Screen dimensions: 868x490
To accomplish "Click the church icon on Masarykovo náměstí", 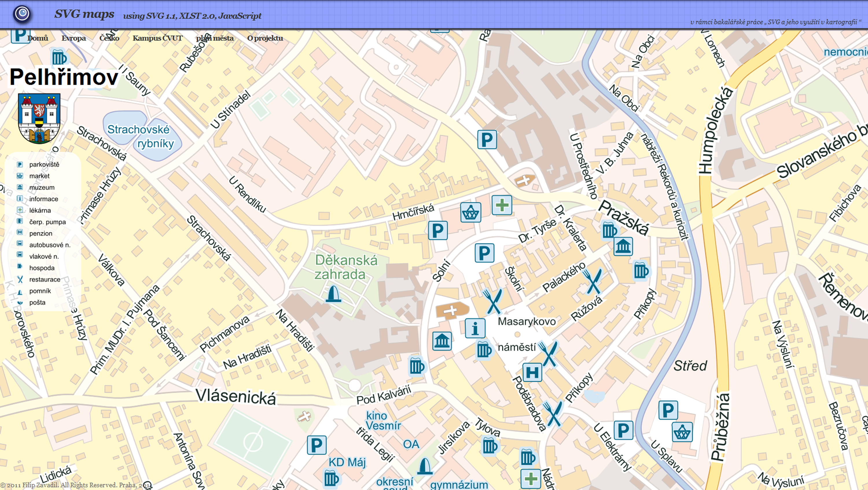I will (x=452, y=310).
